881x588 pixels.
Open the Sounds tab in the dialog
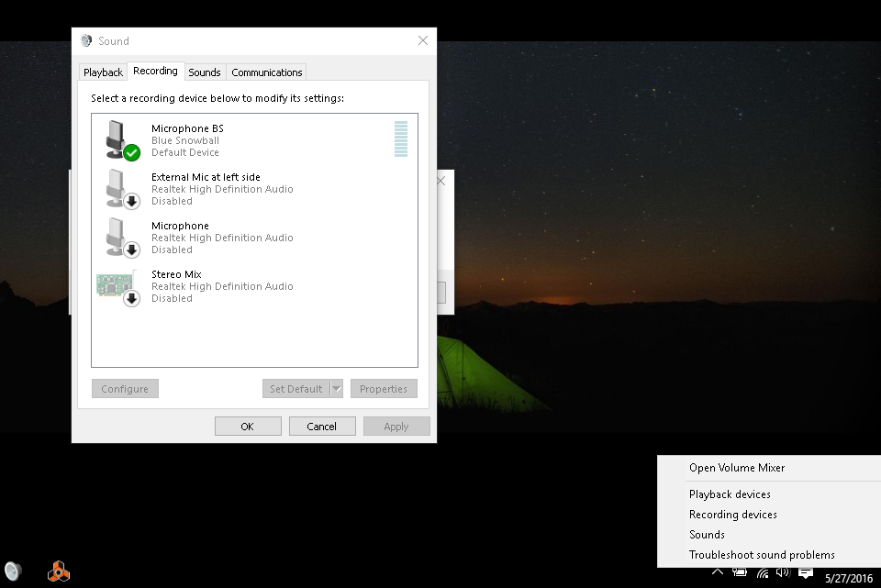pyautogui.click(x=205, y=72)
